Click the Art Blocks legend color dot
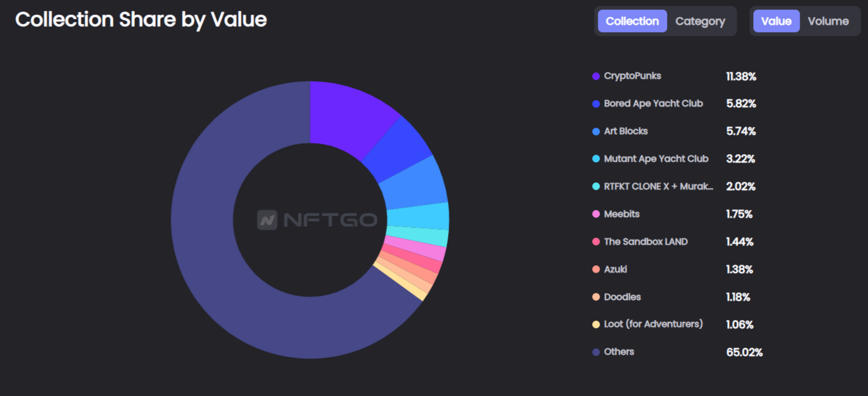 (x=596, y=131)
